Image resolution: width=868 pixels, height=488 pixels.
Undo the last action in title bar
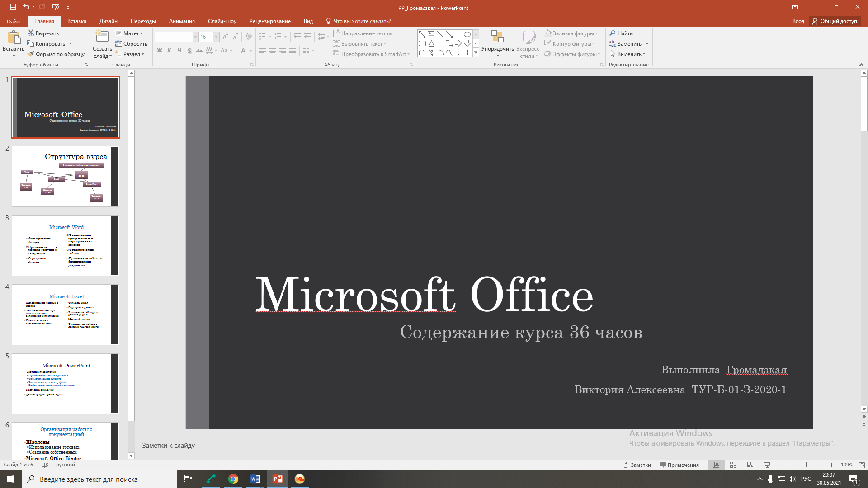click(x=26, y=7)
